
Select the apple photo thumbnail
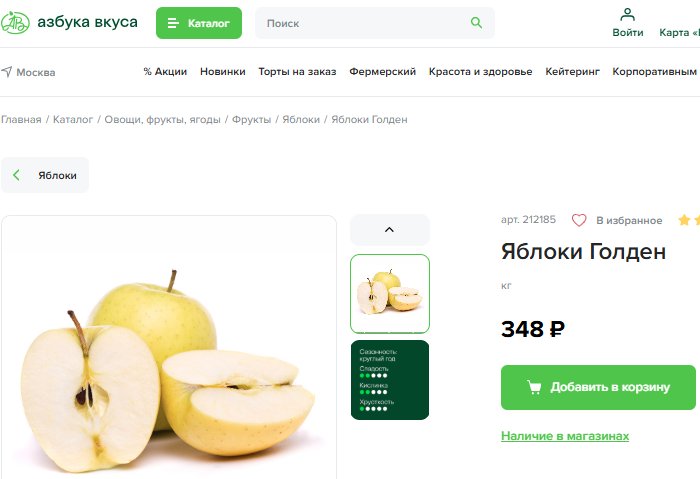pyautogui.click(x=390, y=294)
